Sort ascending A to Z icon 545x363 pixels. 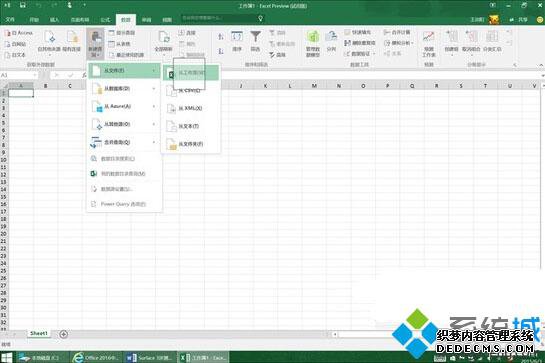[221, 37]
